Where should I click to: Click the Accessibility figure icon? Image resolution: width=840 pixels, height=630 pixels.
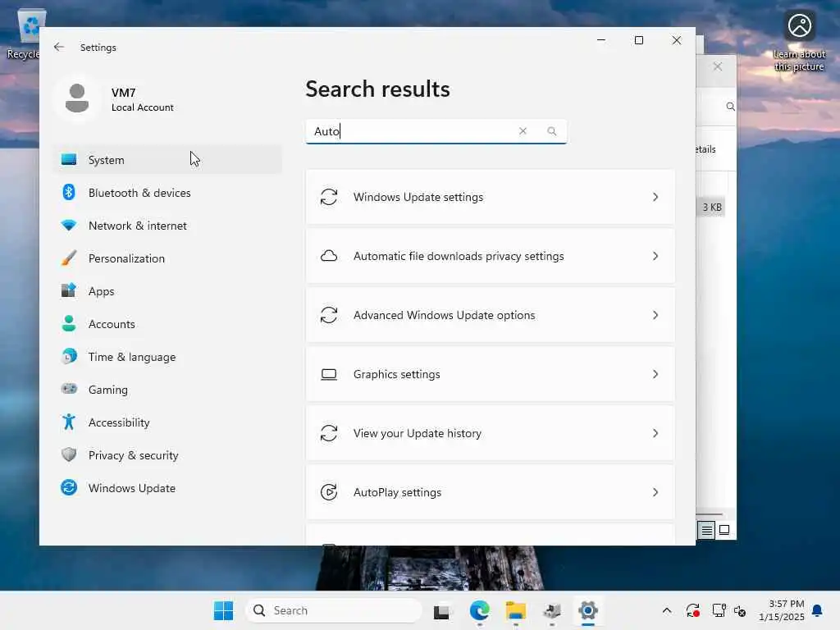coord(69,422)
